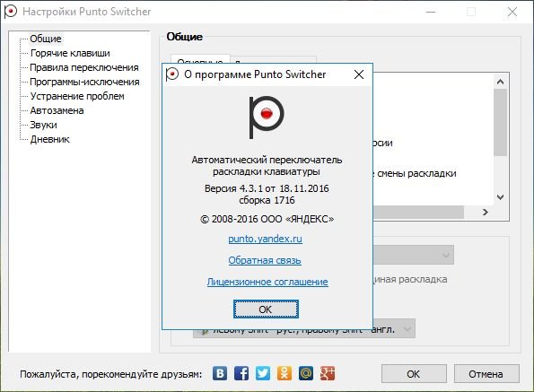Click Отмена in the settings window
The height and width of the screenshot is (392, 534).
pyautogui.click(x=486, y=374)
